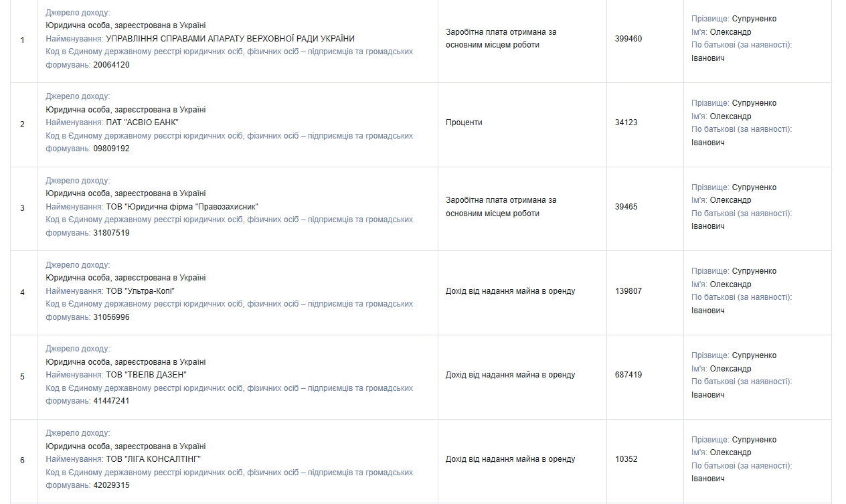Click ТОВ "ТВЕЛВ ДАЗЕН" name text
846x504 pixels.
pos(147,375)
